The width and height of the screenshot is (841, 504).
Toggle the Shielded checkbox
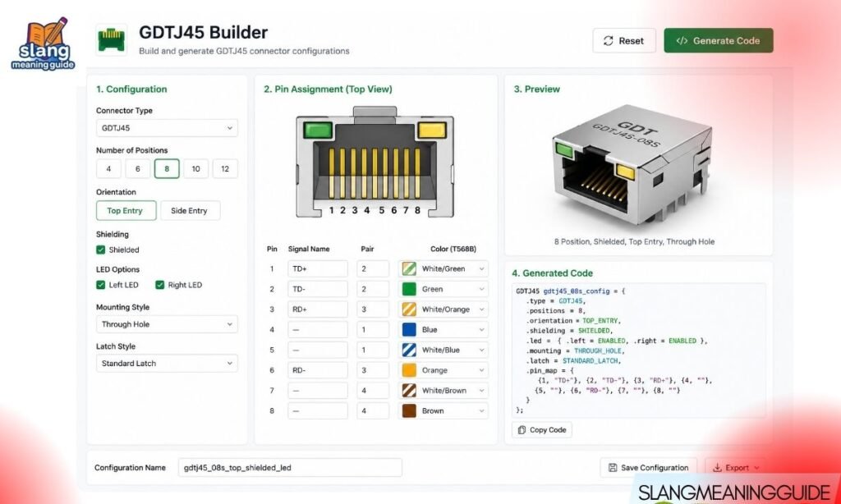(x=101, y=250)
